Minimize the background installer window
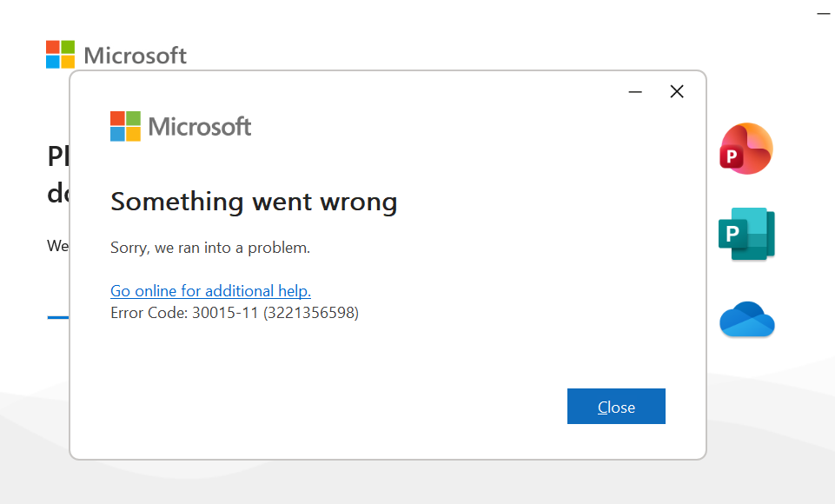Screen dimensions: 835x504 coord(823,14)
